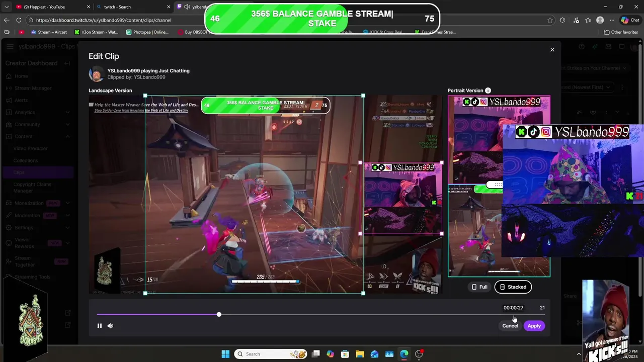Open File Explorer from the taskbar
644x362 pixels.
click(x=360, y=354)
